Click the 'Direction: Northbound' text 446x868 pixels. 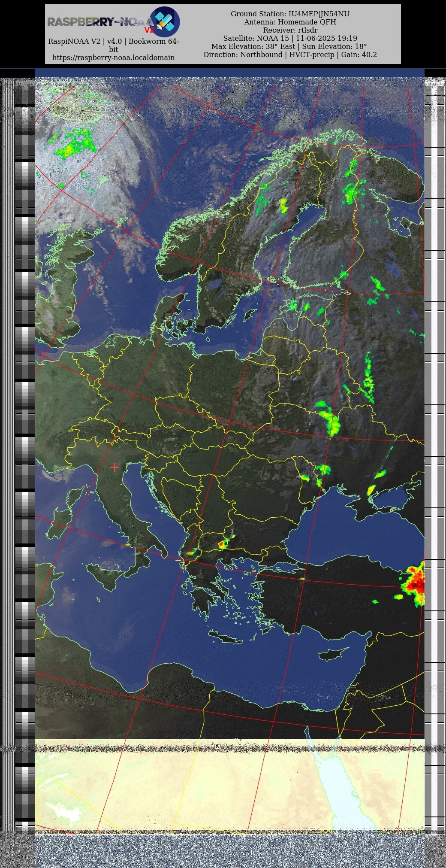coord(243,55)
